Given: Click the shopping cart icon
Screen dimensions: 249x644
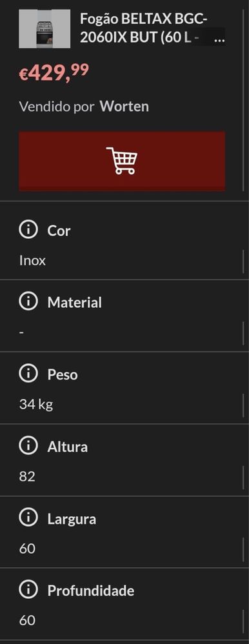Looking at the screenshot, I should [122, 161].
